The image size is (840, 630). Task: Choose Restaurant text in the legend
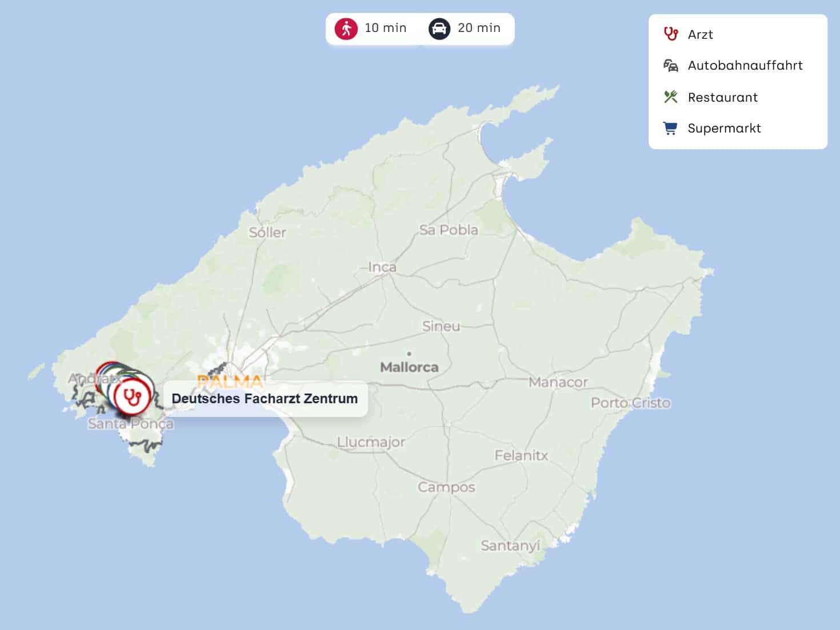pyautogui.click(x=722, y=98)
